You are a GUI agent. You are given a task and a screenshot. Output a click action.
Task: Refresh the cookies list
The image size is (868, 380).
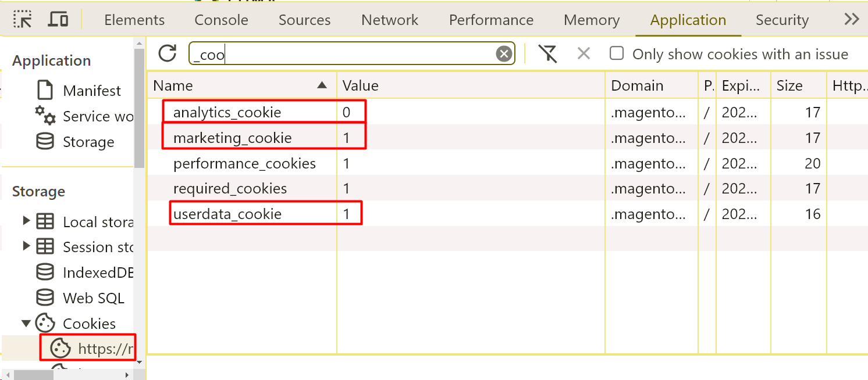(x=168, y=53)
